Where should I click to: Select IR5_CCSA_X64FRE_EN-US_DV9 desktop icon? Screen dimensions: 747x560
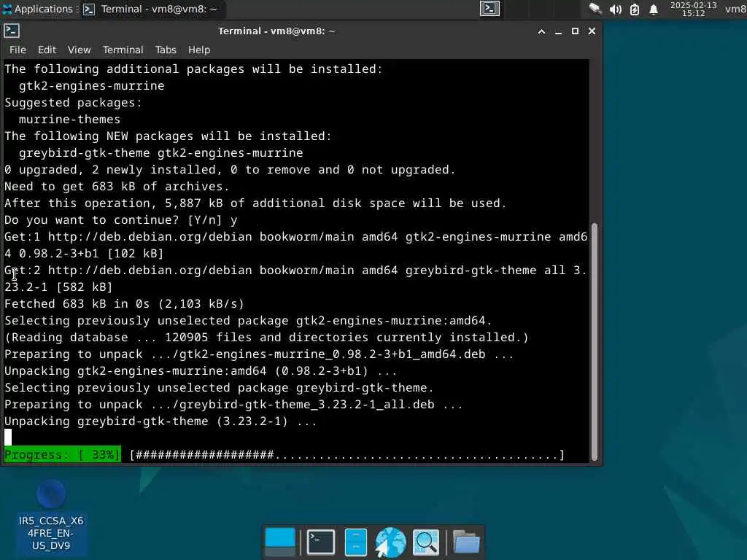click(51, 516)
